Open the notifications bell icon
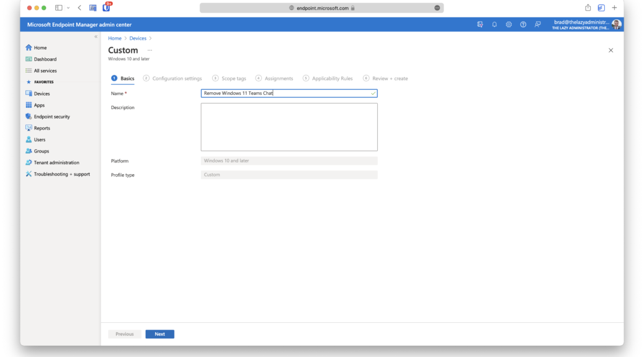Viewport: 644px width, 357px height. (x=494, y=25)
